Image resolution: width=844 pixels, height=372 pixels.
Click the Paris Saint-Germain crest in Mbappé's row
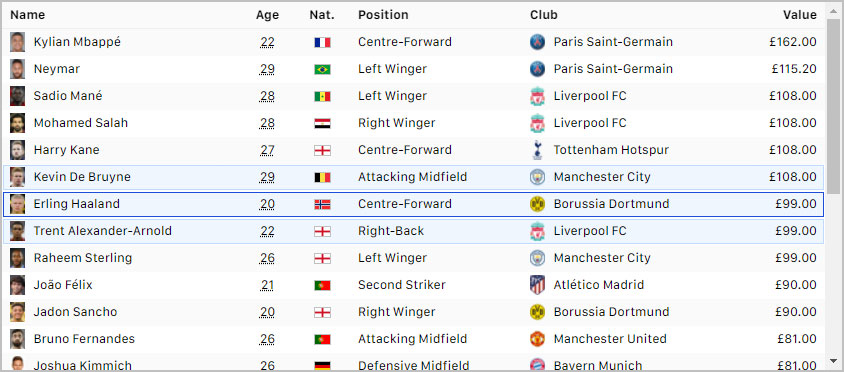[x=537, y=42]
